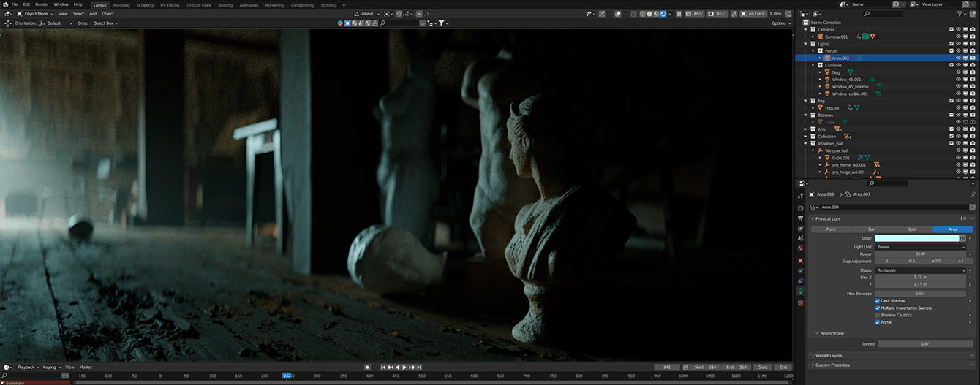Click the +0.5 Stop Adjustment button
This screenshot has width=980, height=385.
(935, 261)
